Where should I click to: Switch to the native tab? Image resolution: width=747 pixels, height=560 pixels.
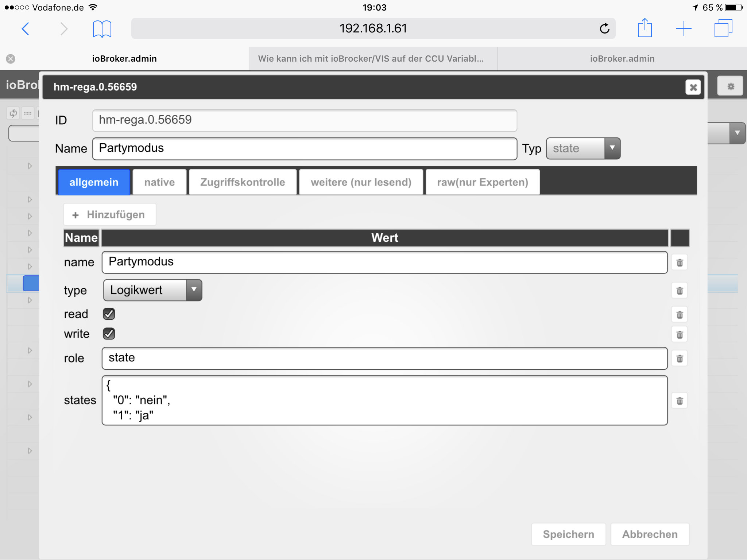tap(159, 182)
